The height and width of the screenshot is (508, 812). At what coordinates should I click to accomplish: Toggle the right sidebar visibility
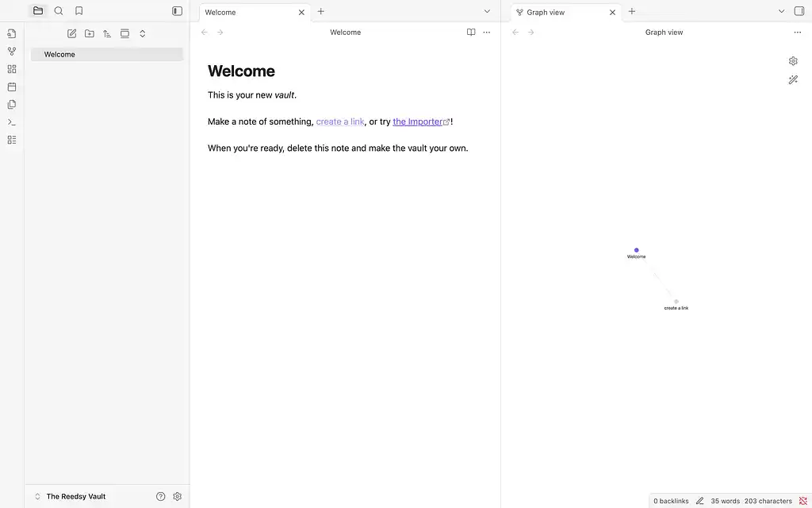(799, 11)
